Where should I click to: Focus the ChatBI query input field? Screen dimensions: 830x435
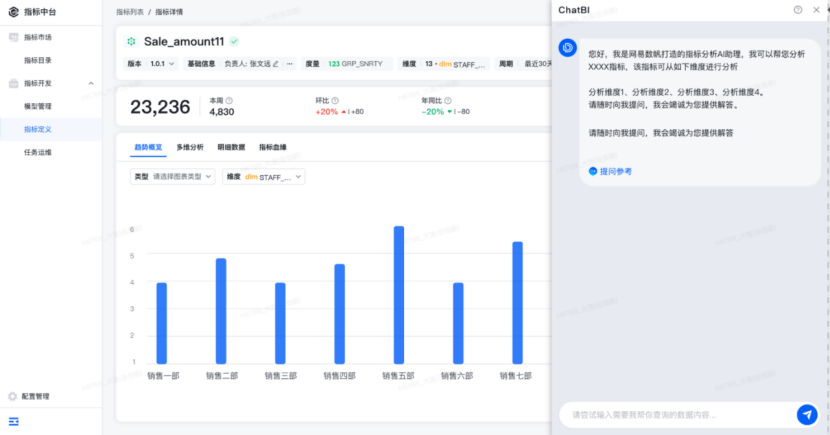click(x=678, y=415)
